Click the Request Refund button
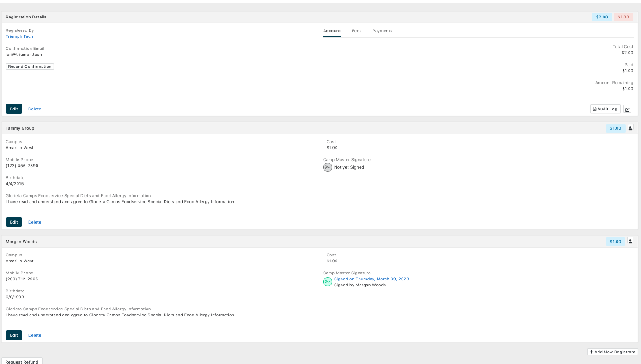641x364 pixels. tap(22, 362)
